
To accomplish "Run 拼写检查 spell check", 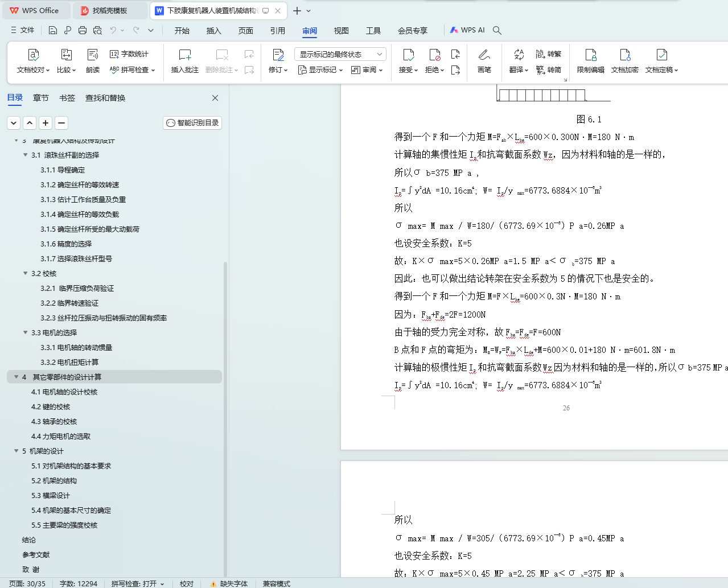I will pos(132,70).
